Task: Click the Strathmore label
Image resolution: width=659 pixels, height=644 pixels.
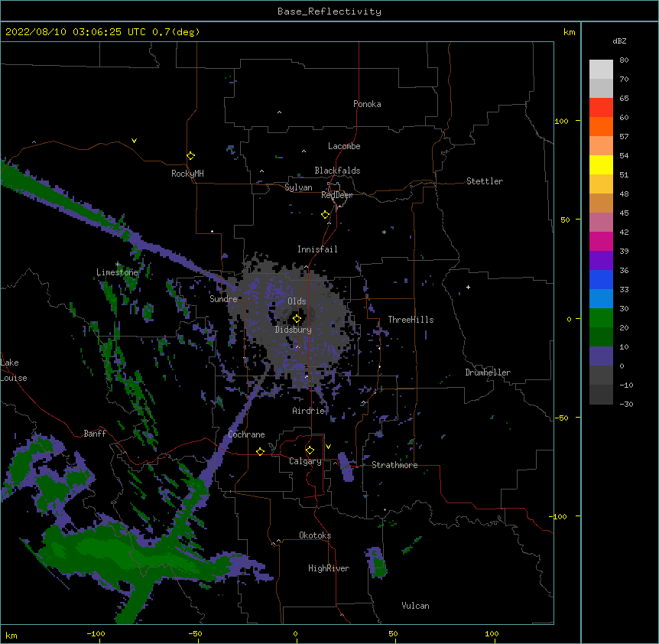Action: pyautogui.click(x=394, y=465)
